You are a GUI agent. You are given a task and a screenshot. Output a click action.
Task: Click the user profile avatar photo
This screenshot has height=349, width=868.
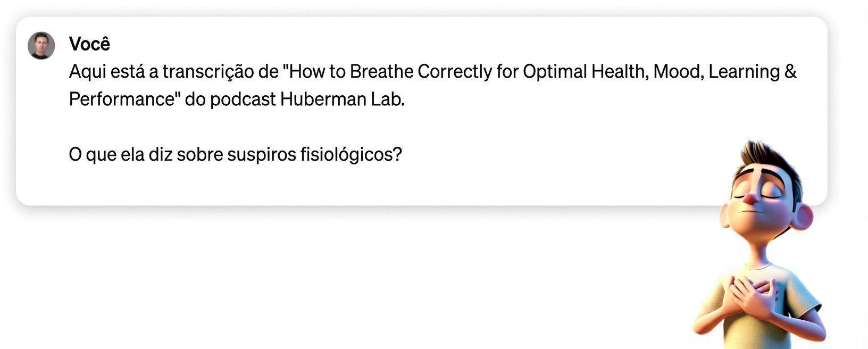point(41,45)
